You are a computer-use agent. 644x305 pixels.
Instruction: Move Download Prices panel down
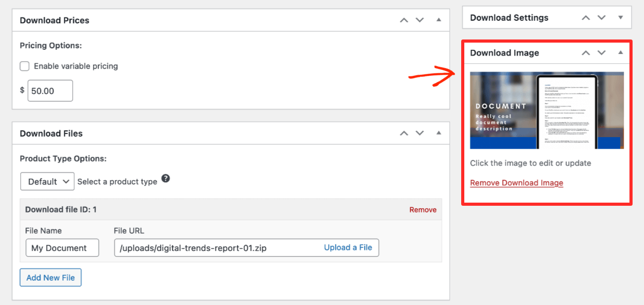(420, 20)
